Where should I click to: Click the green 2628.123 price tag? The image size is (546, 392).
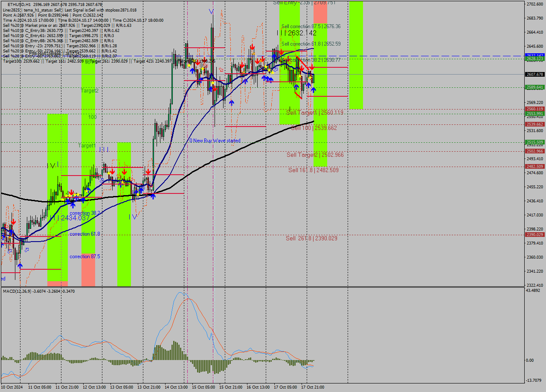point(534,59)
